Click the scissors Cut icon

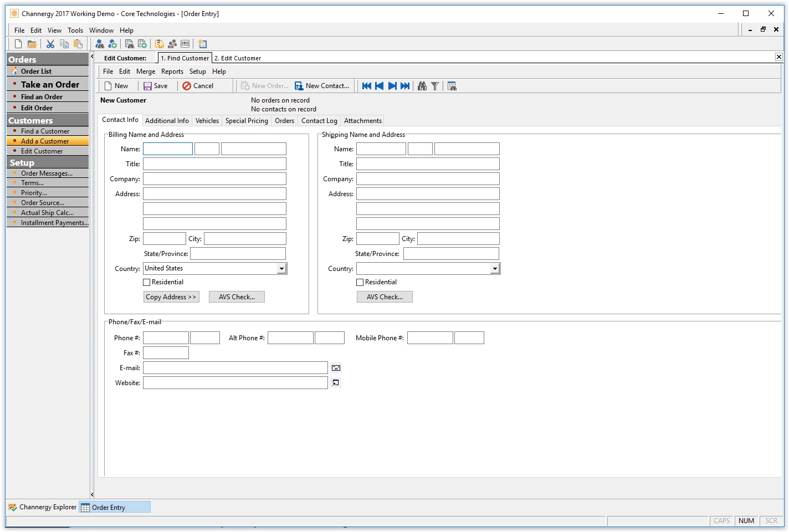tap(50, 44)
